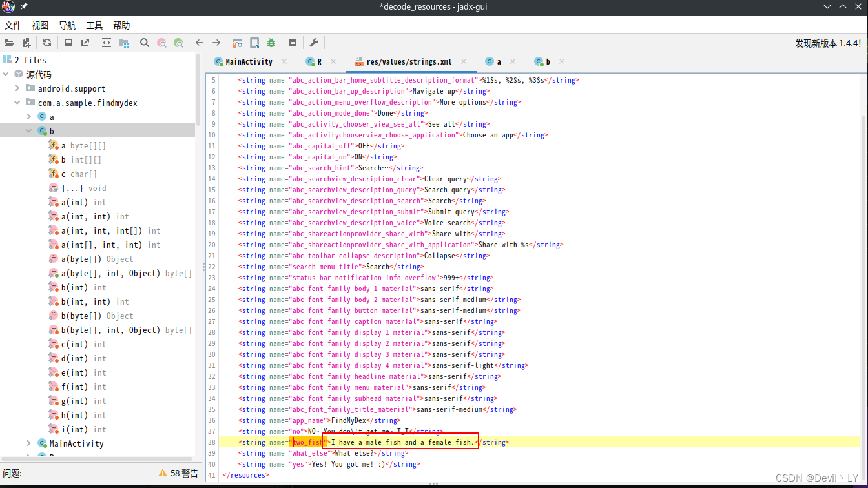
Task: Toggle flatten packages toolbar icon
Action: 123,43
